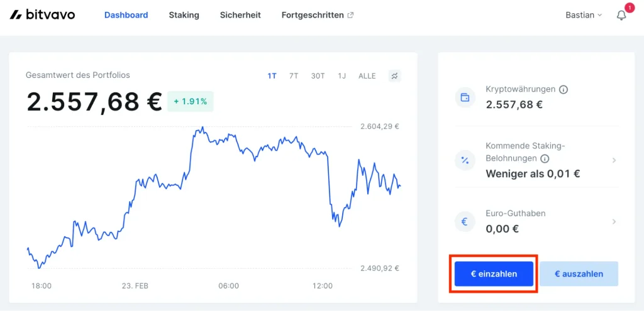Click the crypto wallet icon

465,97
